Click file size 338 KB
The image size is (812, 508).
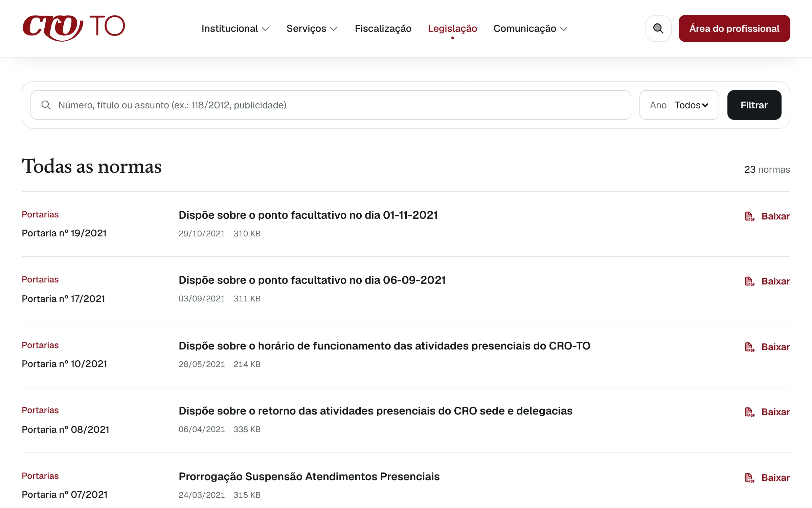[x=247, y=429]
